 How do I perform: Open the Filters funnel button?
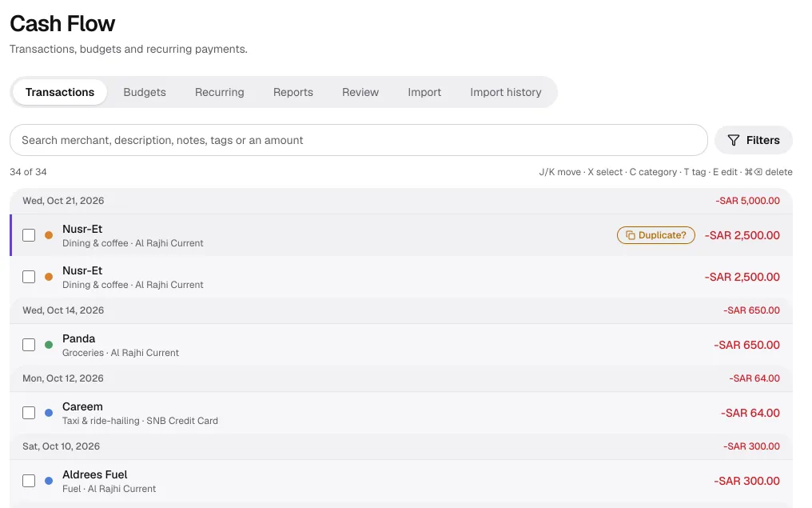[x=754, y=140]
